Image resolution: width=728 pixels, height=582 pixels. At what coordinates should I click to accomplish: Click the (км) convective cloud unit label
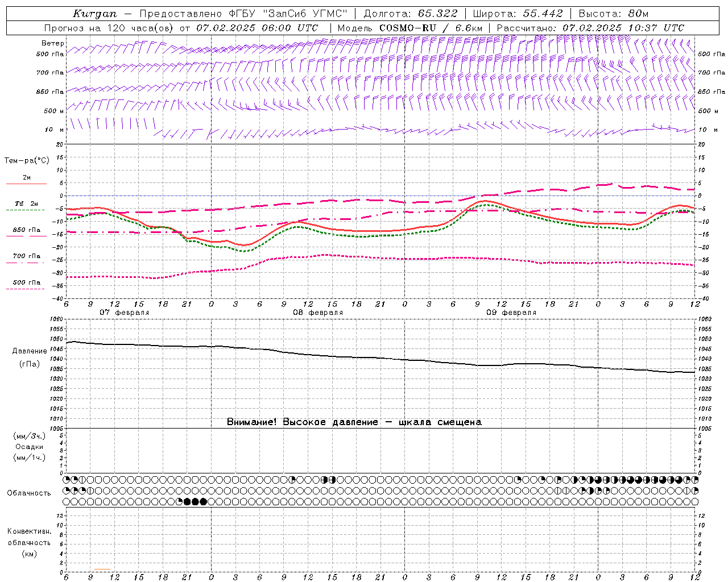click(x=30, y=554)
